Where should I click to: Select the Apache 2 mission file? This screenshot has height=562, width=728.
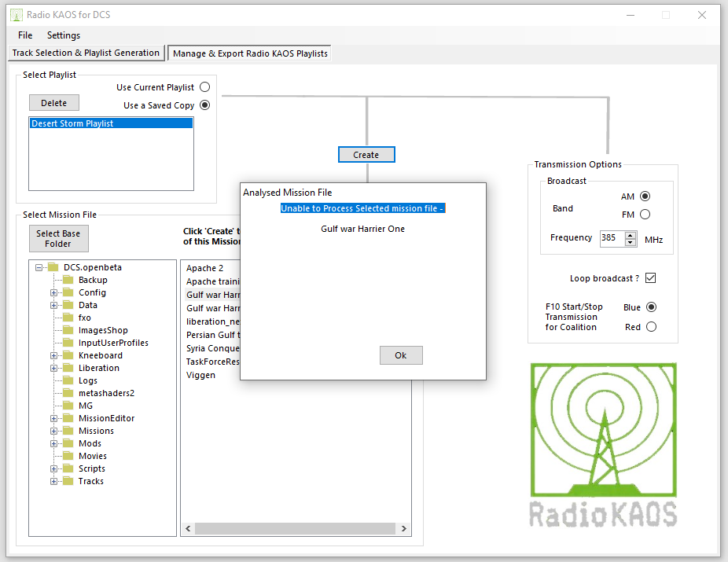click(x=204, y=268)
